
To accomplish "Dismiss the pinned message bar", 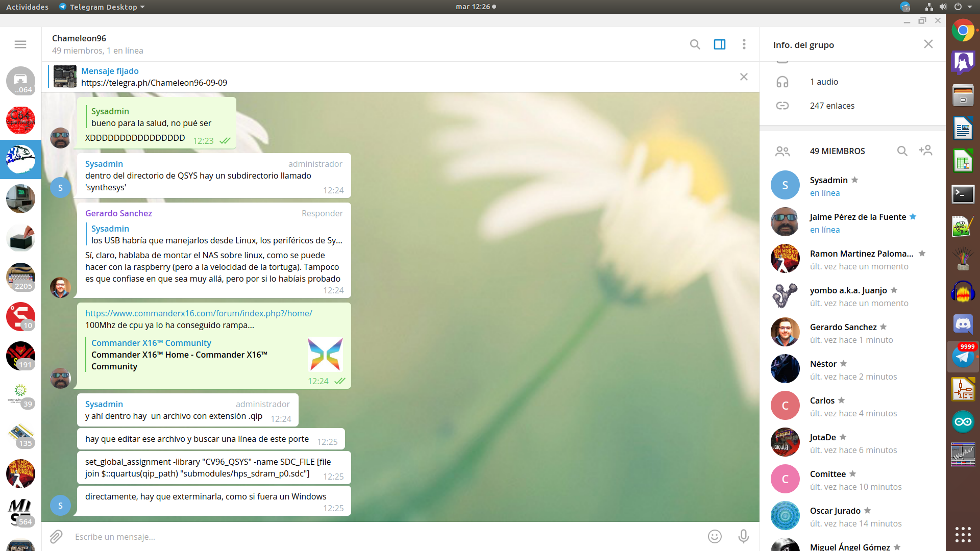I will (744, 77).
